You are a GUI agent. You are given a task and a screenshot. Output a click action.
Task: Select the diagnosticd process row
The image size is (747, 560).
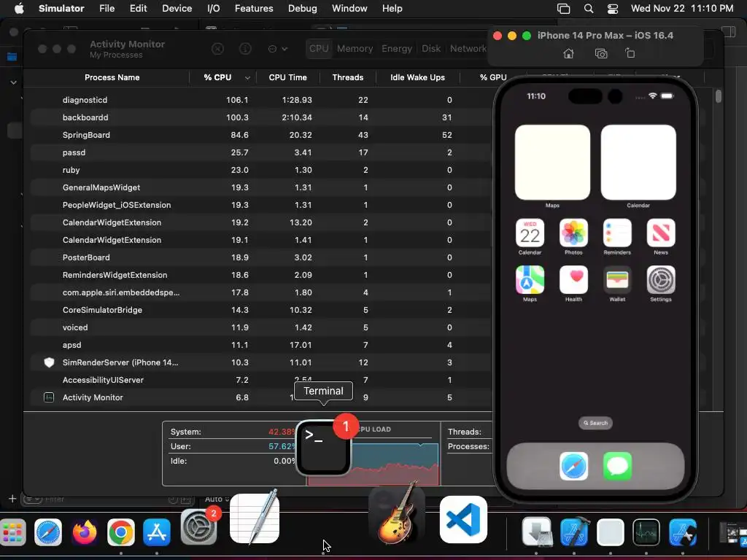click(x=261, y=100)
